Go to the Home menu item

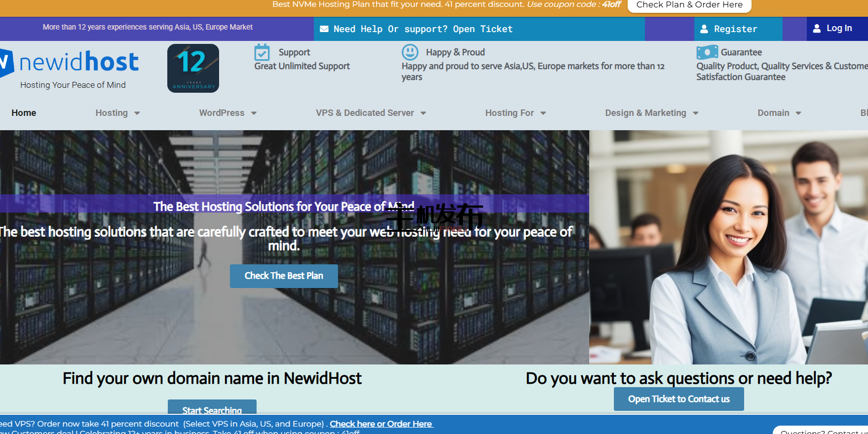(24, 113)
